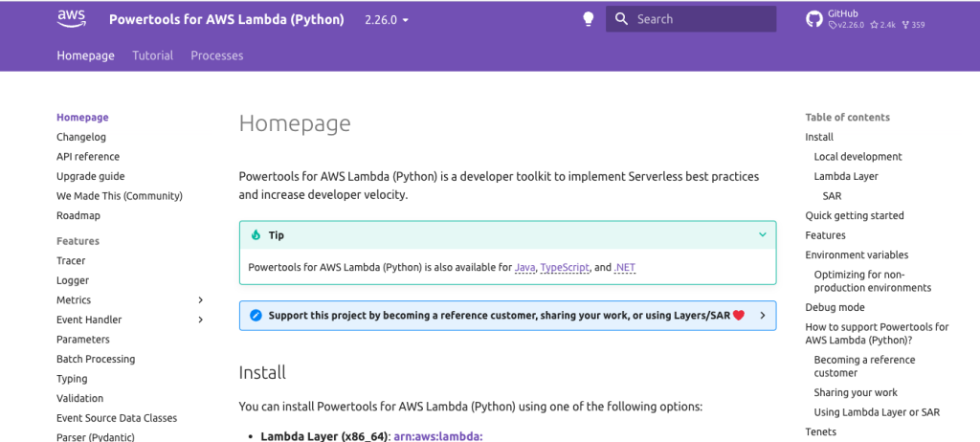Viewport: 980px width, 442px height.
Task: Open We Made This (Community) page
Action: (120, 196)
